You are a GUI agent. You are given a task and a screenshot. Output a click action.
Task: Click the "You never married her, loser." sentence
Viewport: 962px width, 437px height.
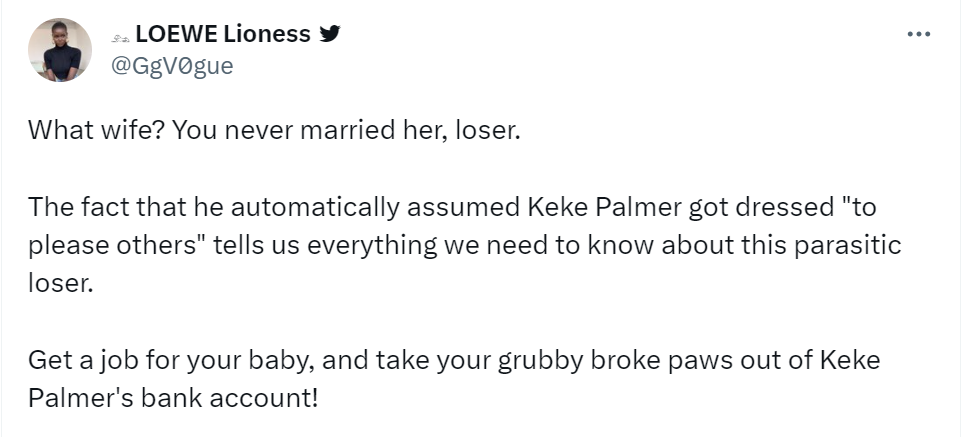(x=346, y=131)
